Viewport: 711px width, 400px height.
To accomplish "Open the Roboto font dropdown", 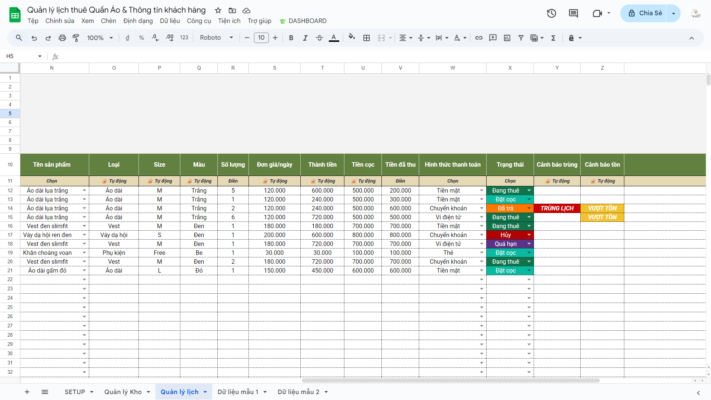I will tap(214, 38).
